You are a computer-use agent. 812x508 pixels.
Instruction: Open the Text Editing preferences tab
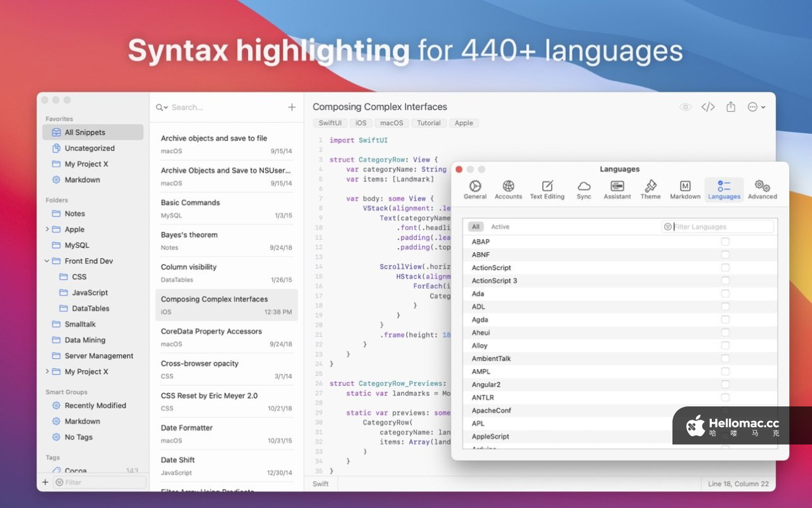(547, 190)
